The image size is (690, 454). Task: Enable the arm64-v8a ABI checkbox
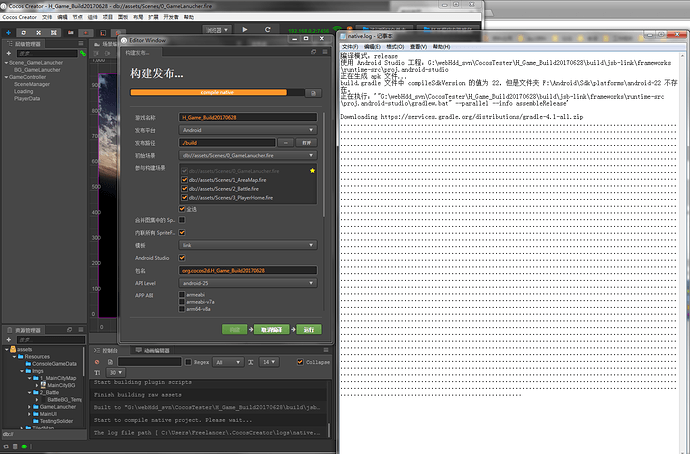tap(182, 309)
